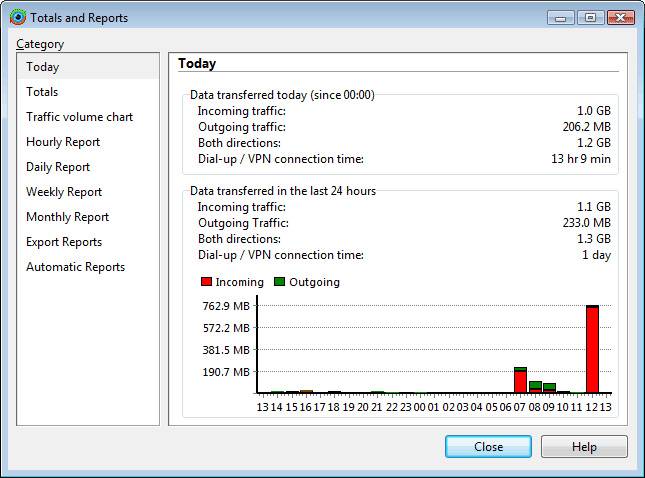Click the chart bar at hour 07

click(x=520, y=381)
